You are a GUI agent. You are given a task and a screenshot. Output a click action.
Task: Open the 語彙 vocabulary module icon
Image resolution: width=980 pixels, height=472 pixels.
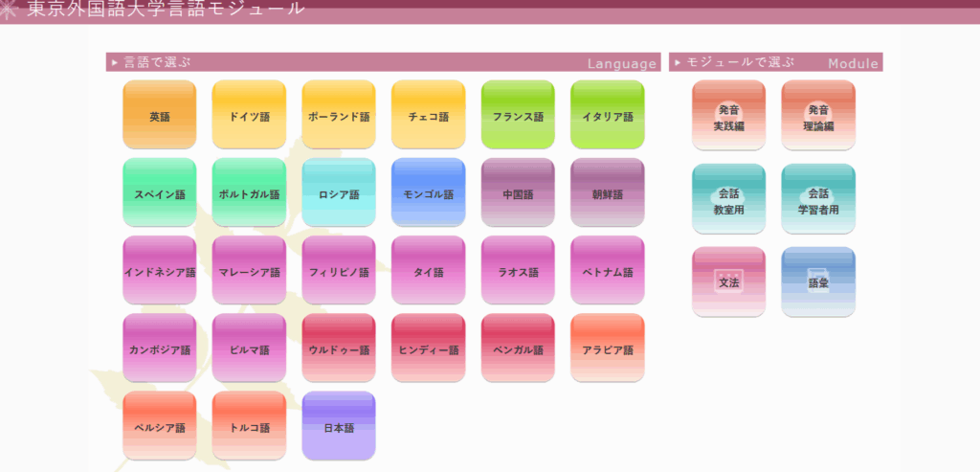(x=818, y=281)
